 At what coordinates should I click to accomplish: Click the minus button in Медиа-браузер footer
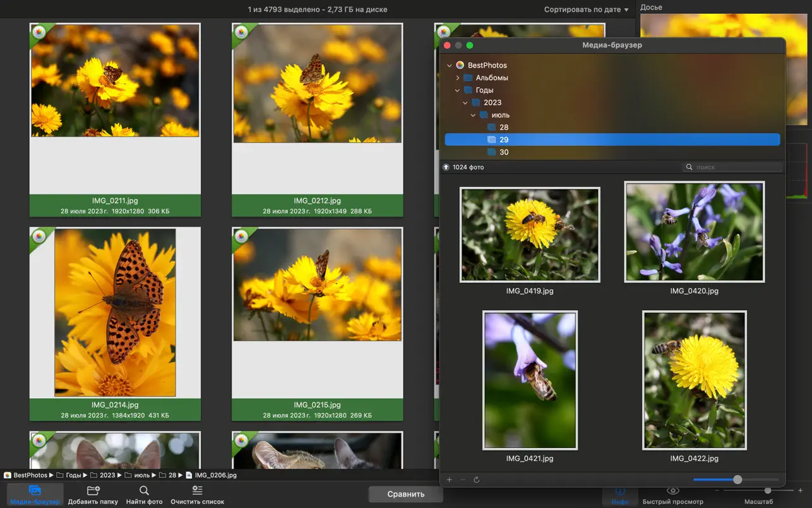tap(463, 480)
